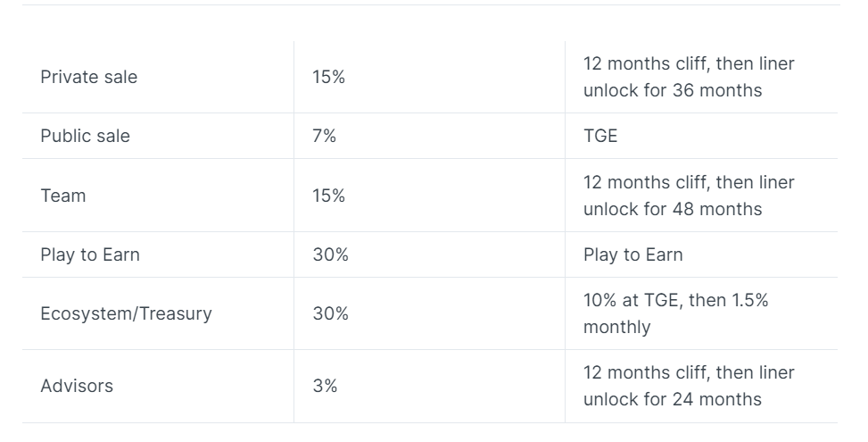Click the Team row label
The width and height of the screenshot is (868, 442).
coord(62,196)
